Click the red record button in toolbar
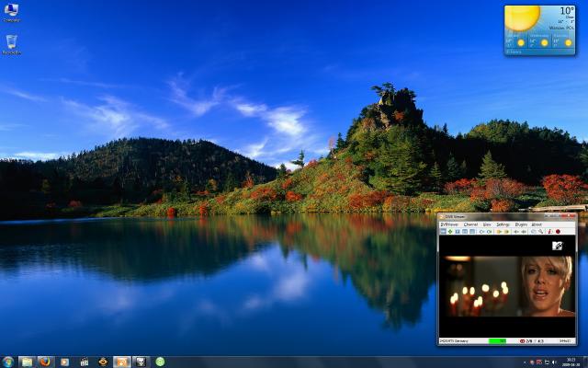The height and width of the screenshot is (368, 588). (558, 232)
